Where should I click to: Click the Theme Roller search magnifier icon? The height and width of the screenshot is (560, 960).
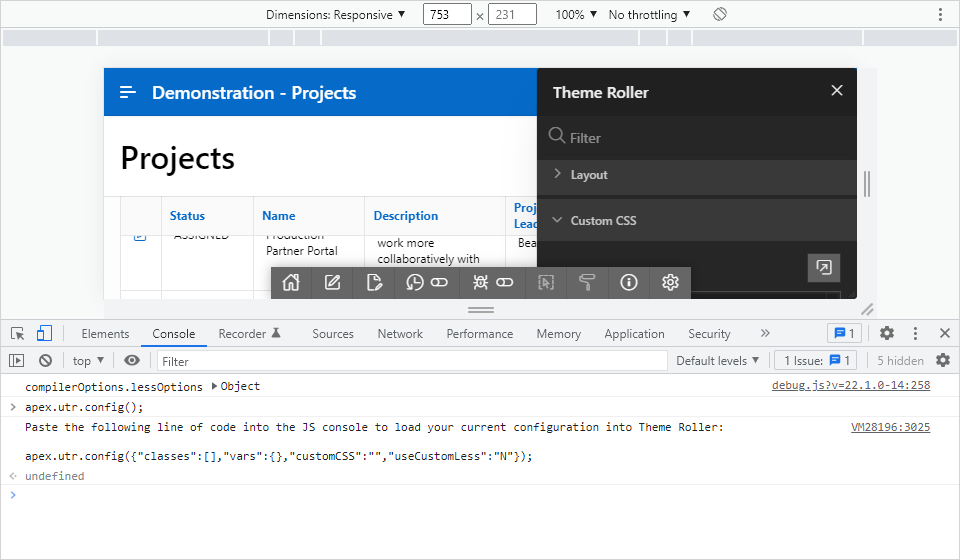coord(557,135)
